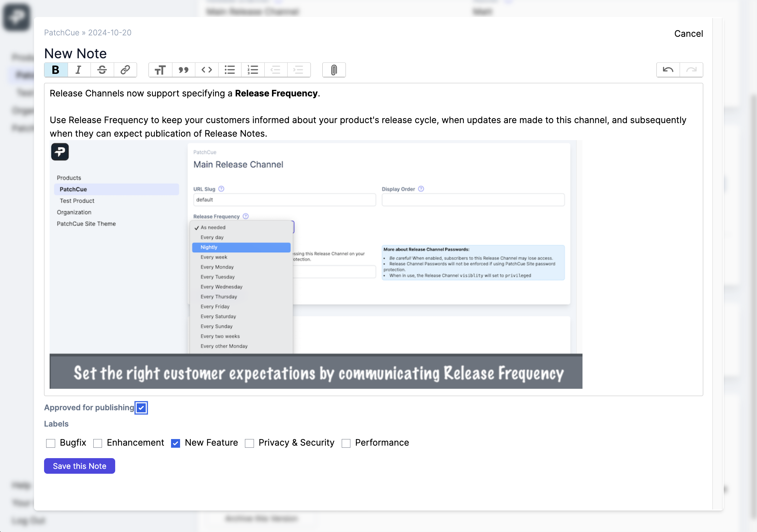This screenshot has width=757, height=532.
Task: Click the embedded release frequency screenshot
Action: (316, 265)
